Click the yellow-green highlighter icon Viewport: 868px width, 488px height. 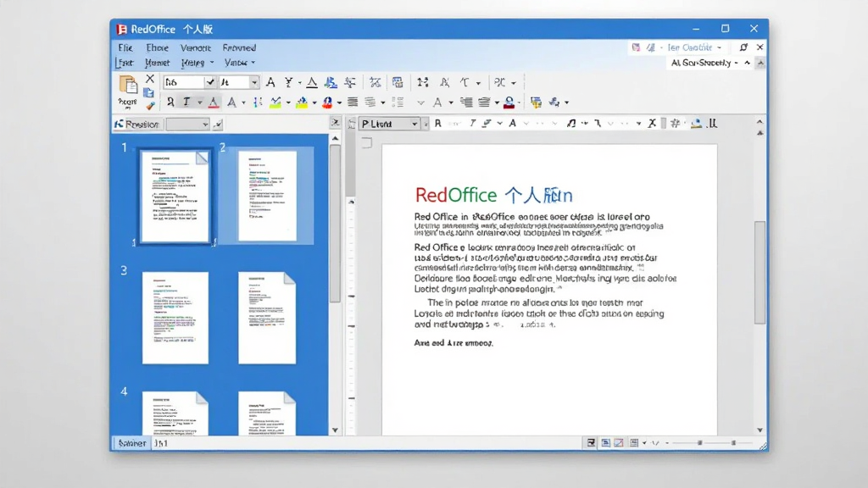click(x=275, y=103)
